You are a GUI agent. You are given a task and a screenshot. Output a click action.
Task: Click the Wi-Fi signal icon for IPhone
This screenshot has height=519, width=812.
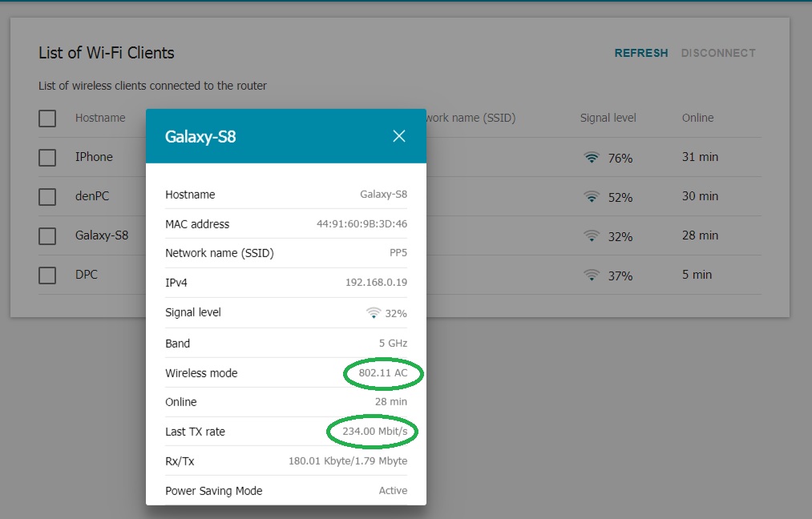click(592, 158)
